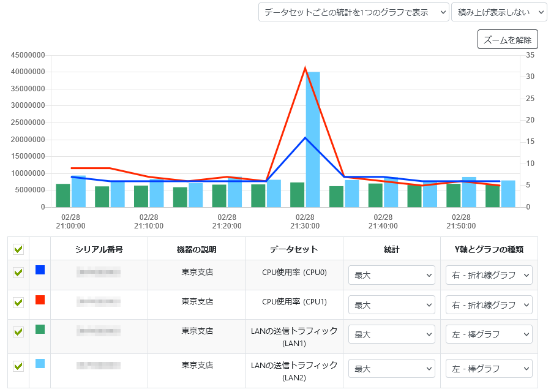Open the 左 - 棒グラフ dropdown for LAN1
551x392 pixels.
tap(489, 334)
